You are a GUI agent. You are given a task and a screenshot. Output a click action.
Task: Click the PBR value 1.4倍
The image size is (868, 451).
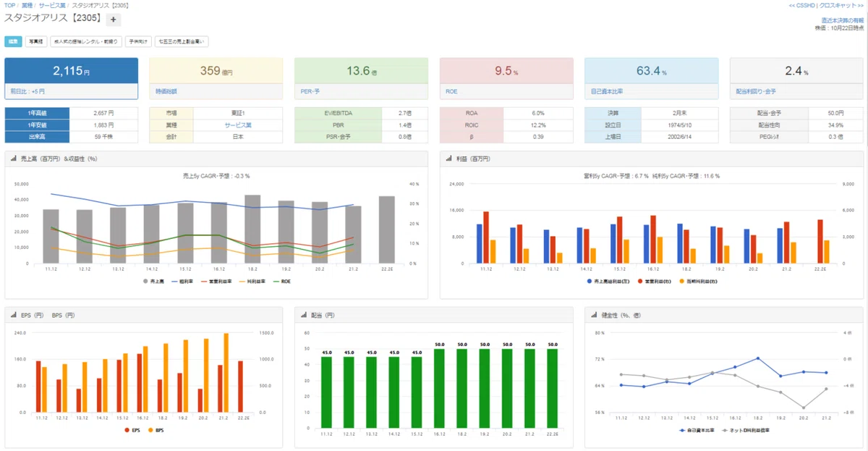[x=405, y=125]
